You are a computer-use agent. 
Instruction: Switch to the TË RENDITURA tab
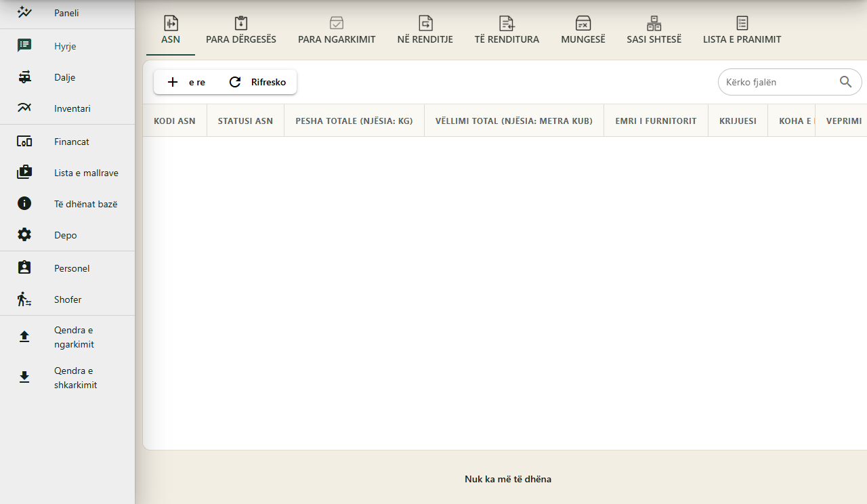507,31
